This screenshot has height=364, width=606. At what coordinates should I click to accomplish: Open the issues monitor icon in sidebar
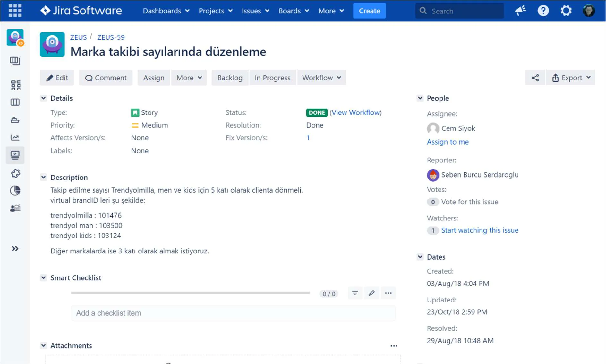15,155
